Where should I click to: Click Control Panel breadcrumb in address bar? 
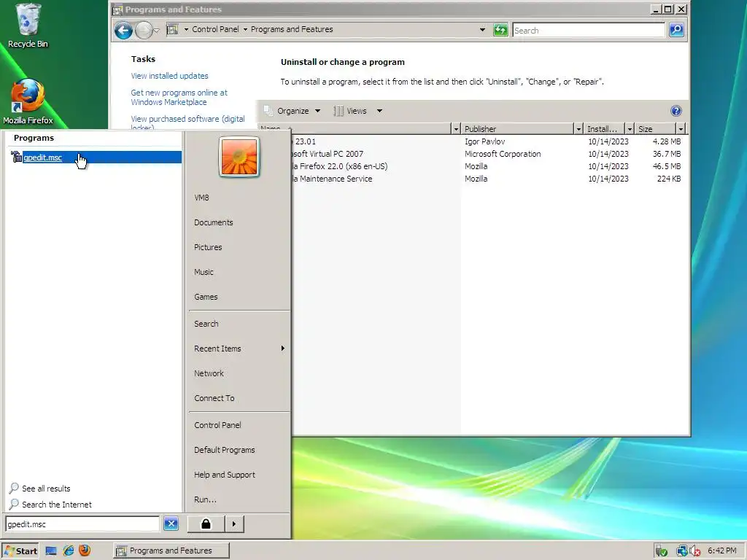coord(215,29)
